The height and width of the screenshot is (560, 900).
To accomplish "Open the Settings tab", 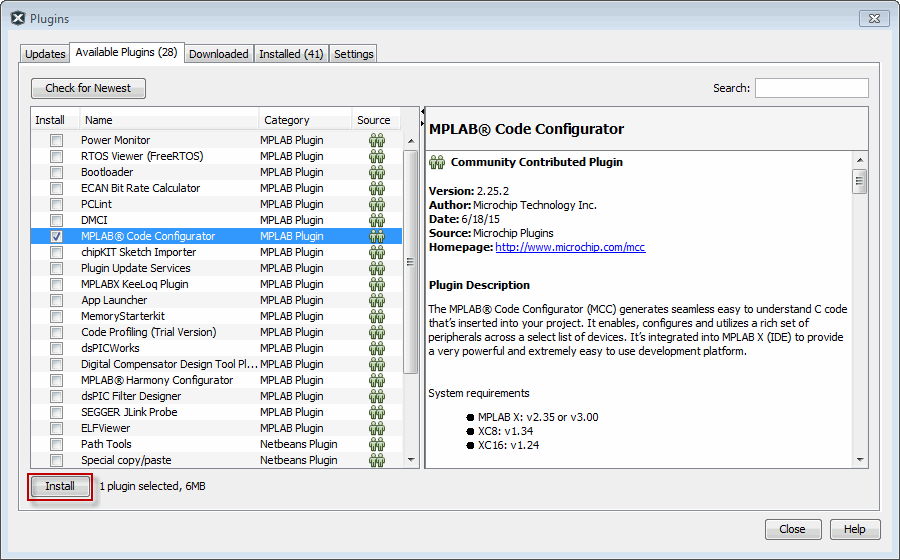I will (353, 54).
